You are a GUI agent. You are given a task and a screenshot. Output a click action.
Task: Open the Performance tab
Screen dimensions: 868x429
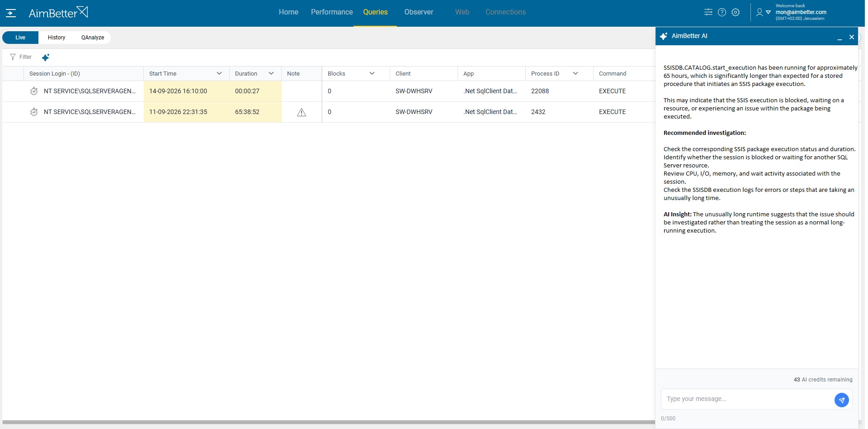pyautogui.click(x=332, y=12)
